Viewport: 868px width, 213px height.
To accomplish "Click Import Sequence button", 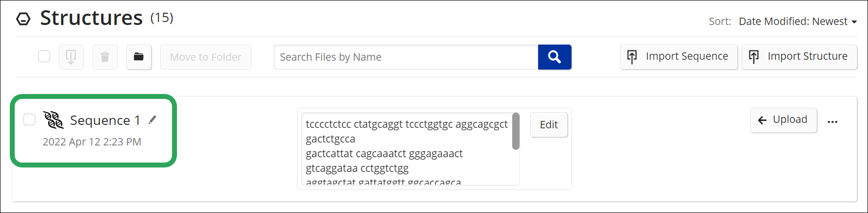I will 678,57.
